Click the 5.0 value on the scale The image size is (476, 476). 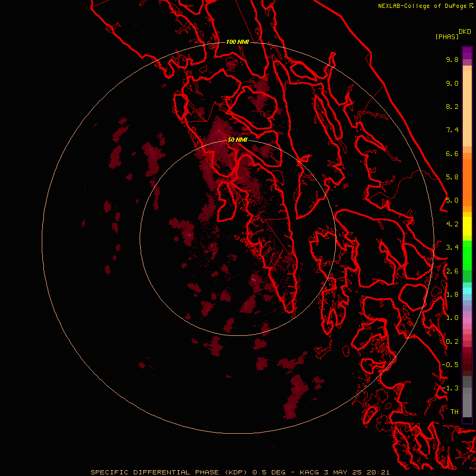click(452, 200)
